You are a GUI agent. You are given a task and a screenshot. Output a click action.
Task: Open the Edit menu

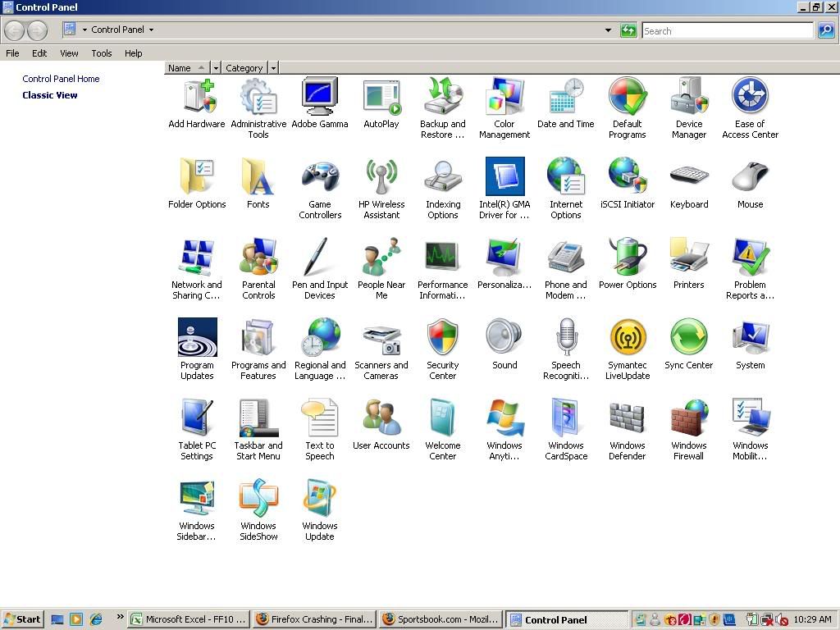[x=39, y=53]
